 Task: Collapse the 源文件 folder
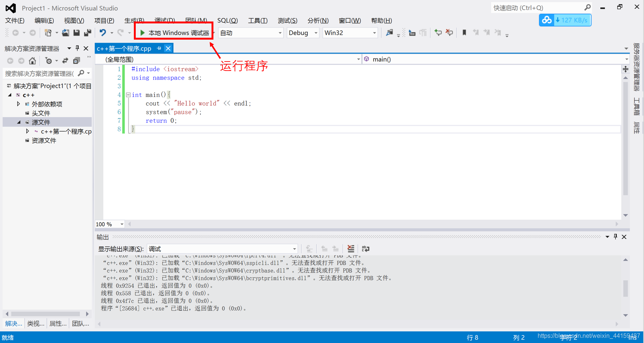19,122
